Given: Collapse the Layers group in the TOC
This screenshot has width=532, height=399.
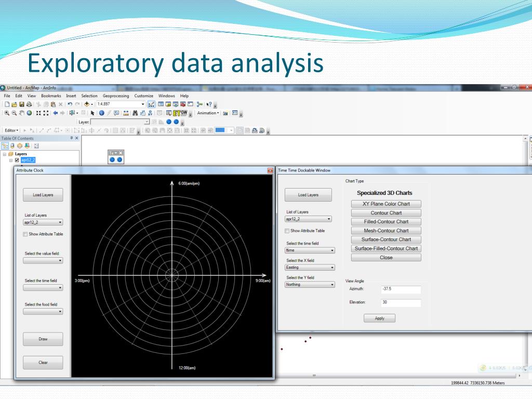Looking at the screenshot, I should (x=5, y=154).
